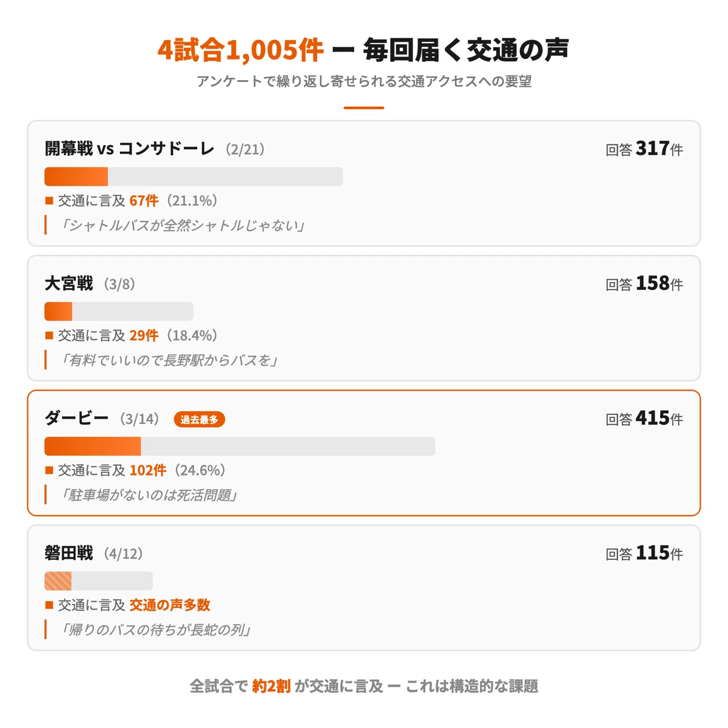Click the 回答 415件 count
This screenshot has width=728, height=728.
click(644, 418)
